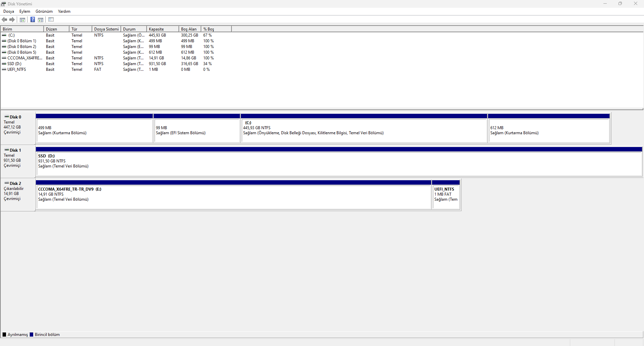Click the Ayrılmamış legend label text
This screenshot has height=346, width=644.
point(18,335)
